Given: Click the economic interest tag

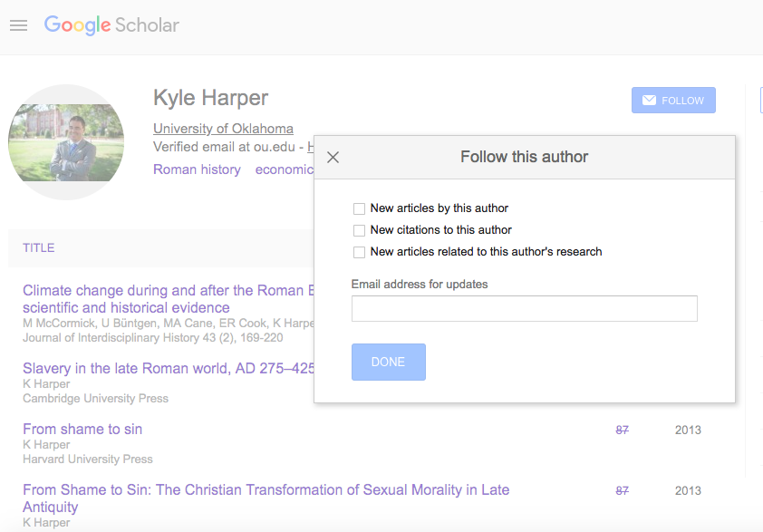Looking at the screenshot, I should [x=284, y=169].
